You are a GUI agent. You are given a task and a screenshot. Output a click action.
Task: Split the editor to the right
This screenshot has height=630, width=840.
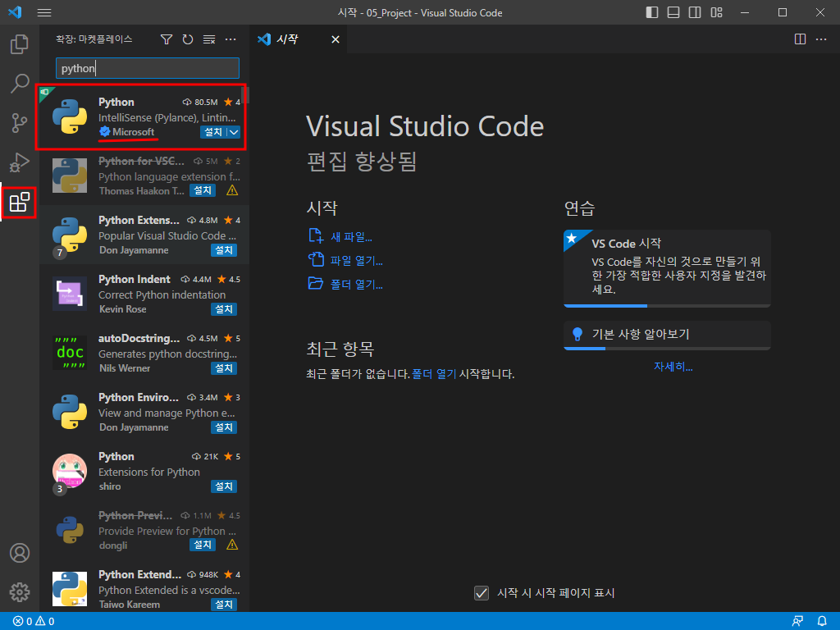800,39
